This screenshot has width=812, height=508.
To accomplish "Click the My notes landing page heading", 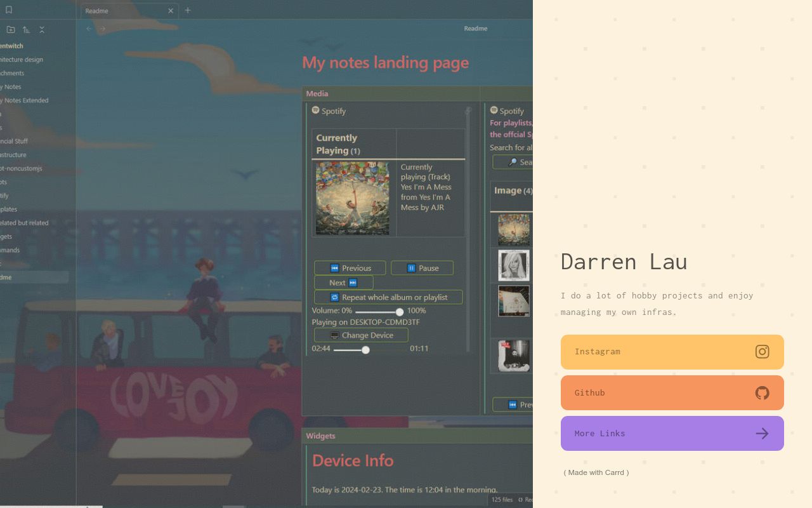I will point(385,63).
